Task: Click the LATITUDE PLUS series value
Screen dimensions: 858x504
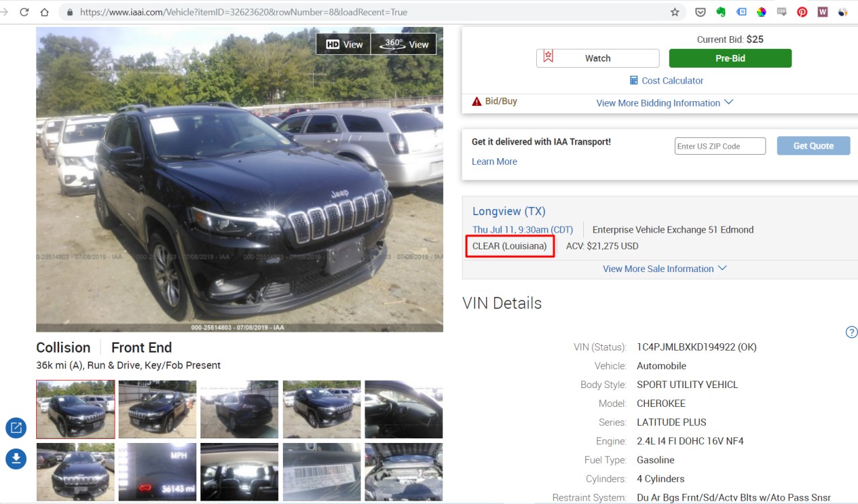Action: click(671, 422)
